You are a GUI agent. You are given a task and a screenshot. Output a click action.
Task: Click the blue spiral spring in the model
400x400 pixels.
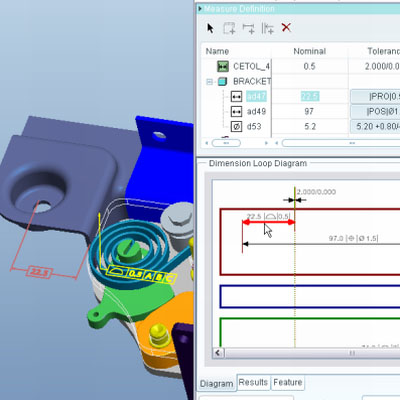coord(128,253)
